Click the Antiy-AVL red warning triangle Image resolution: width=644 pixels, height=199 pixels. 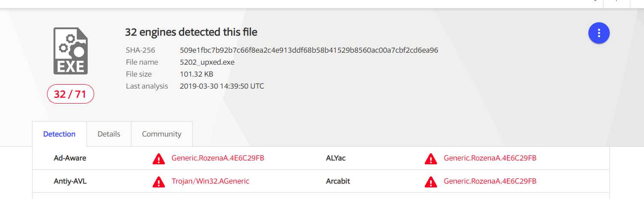159,182
